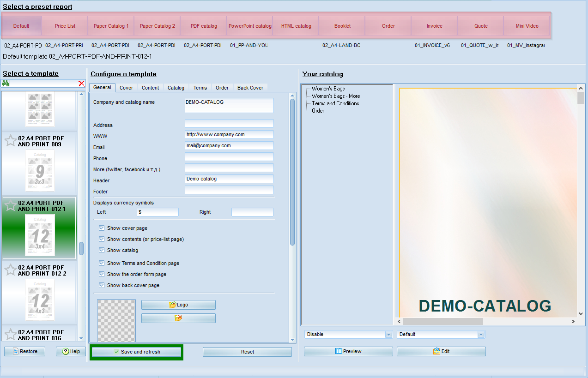Click the red X clear-search icon
This screenshot has width=588, height=378.
[81, 84]
